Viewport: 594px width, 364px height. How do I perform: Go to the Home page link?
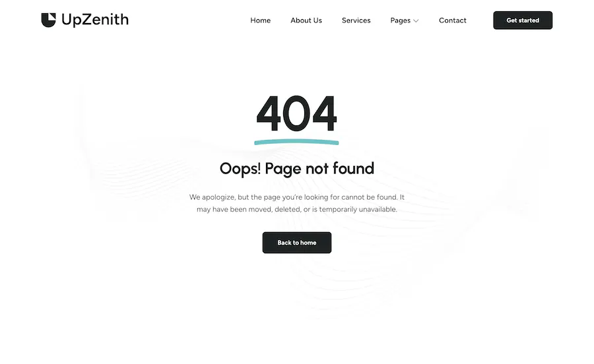260,20
